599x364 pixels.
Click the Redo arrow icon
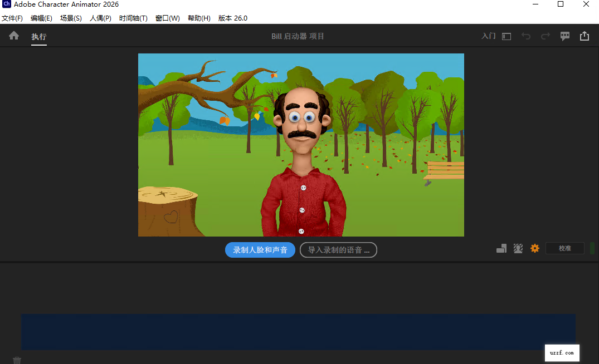(545, 36)
